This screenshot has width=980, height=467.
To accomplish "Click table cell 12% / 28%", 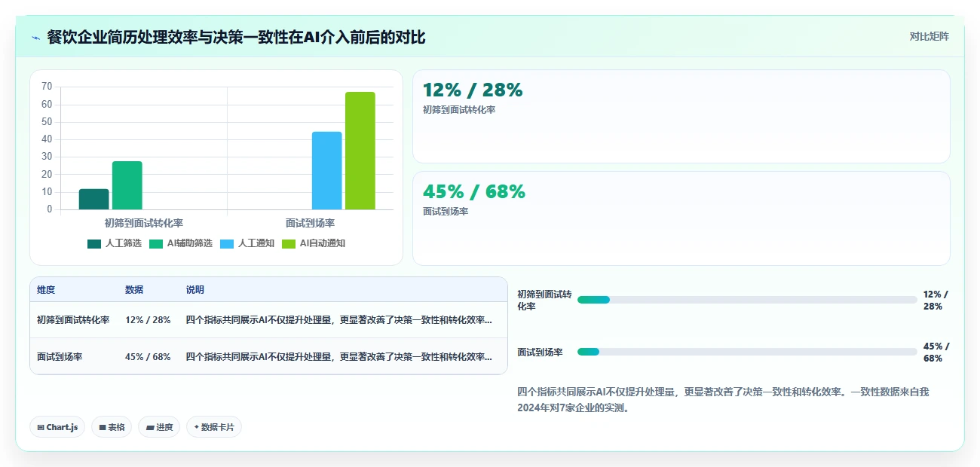I will pyautogui.click(x=148, y=320).
